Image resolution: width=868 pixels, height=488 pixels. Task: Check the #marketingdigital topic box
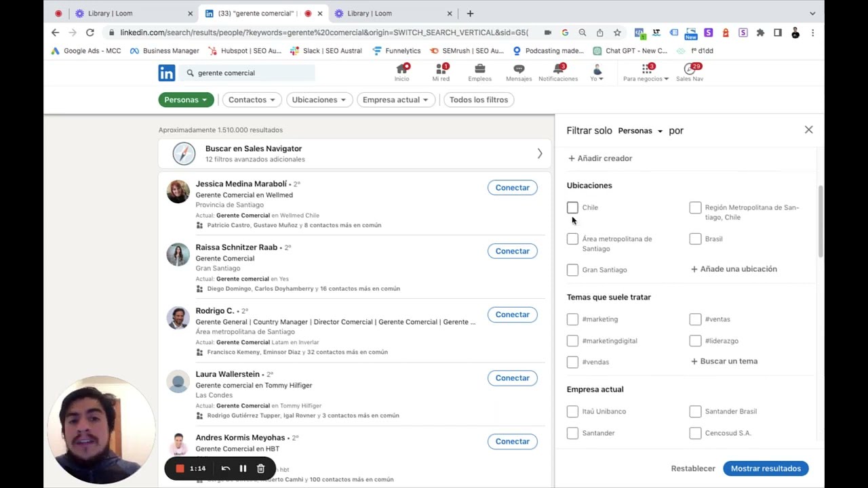(x=572, y=341)
